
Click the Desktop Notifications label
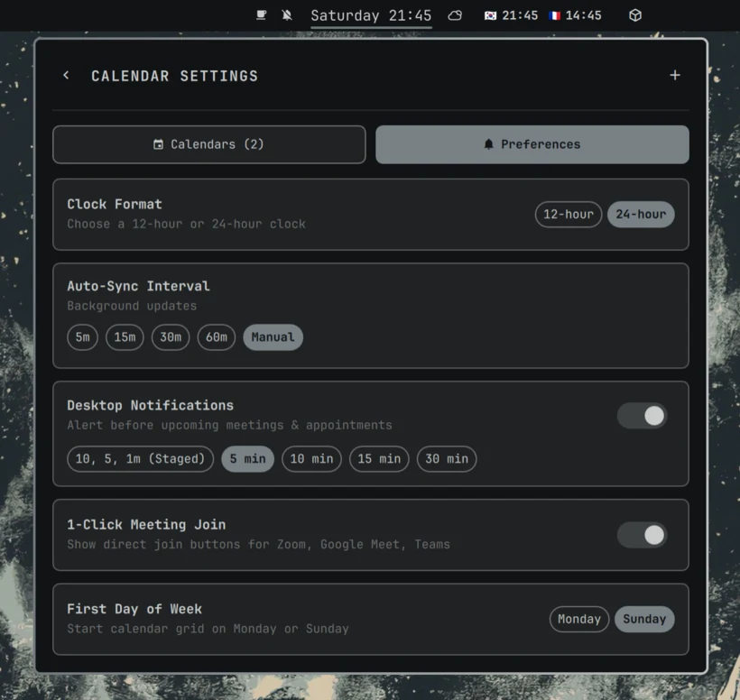[150, 406]
